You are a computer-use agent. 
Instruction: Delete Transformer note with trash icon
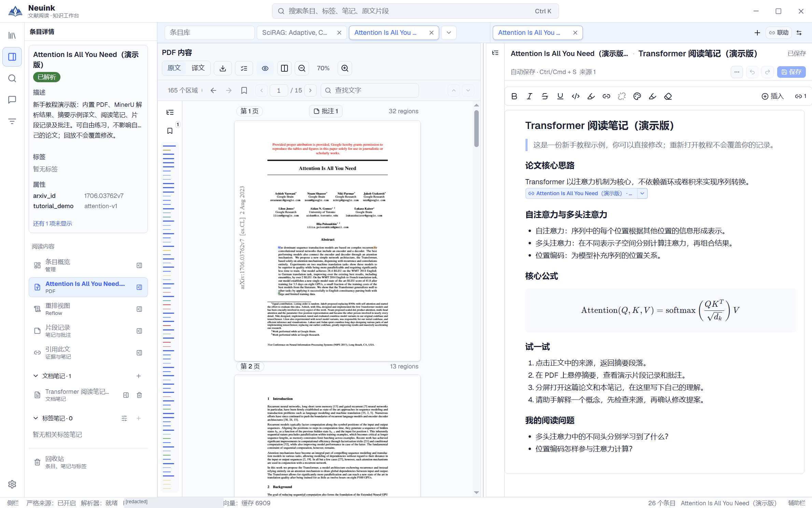(x=139, y=395)
